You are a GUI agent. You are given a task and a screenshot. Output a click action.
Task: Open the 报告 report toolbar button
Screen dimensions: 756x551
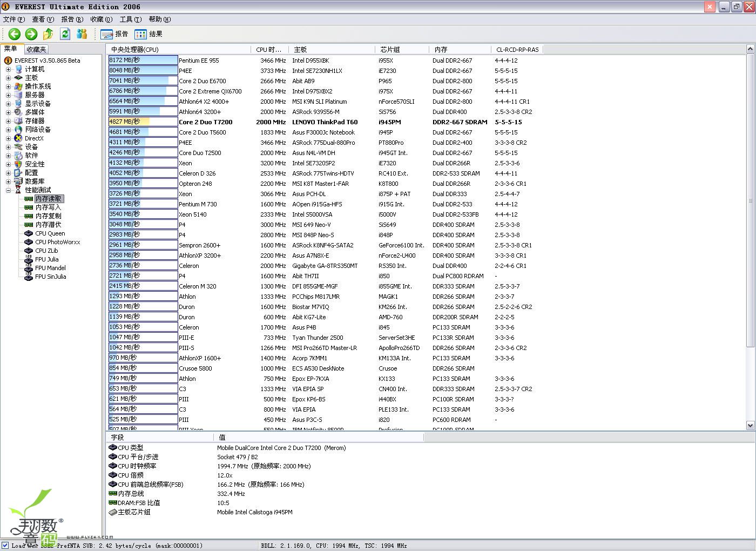pyautogui.click(x=114, y=34)
